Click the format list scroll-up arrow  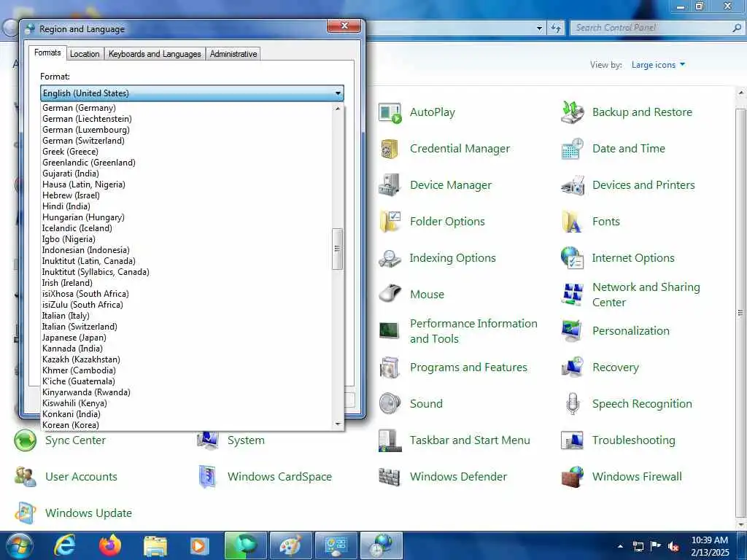(x=338, y=109)
